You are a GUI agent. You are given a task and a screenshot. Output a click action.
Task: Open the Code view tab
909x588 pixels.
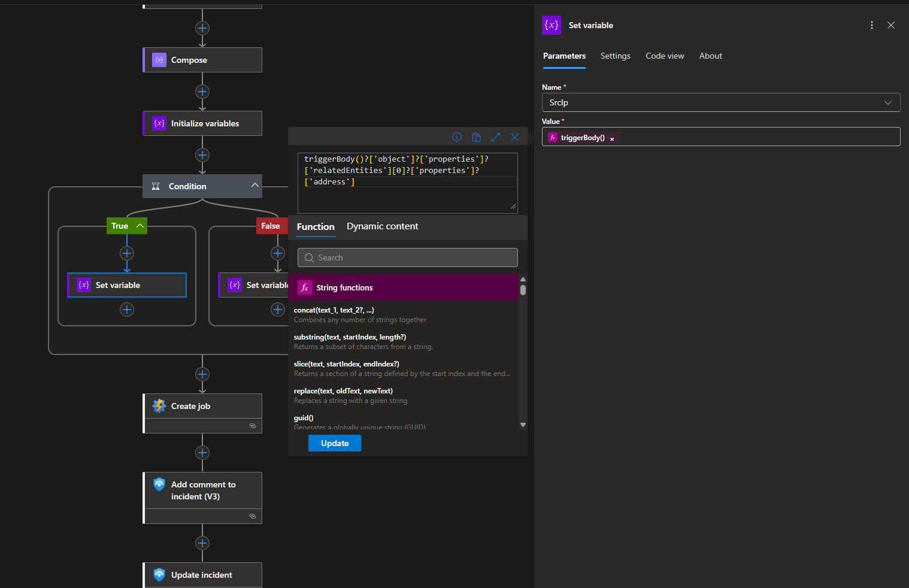click(x=664, y=56)
